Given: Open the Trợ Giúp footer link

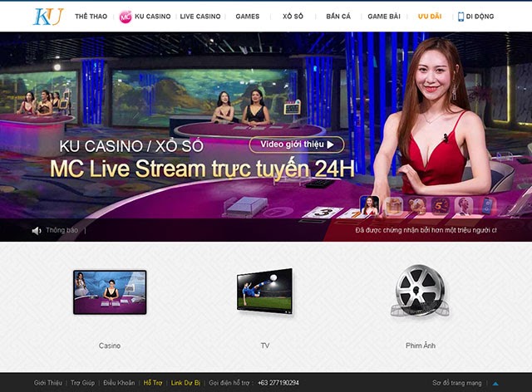Looking at the screenshot, I should 82,383.
